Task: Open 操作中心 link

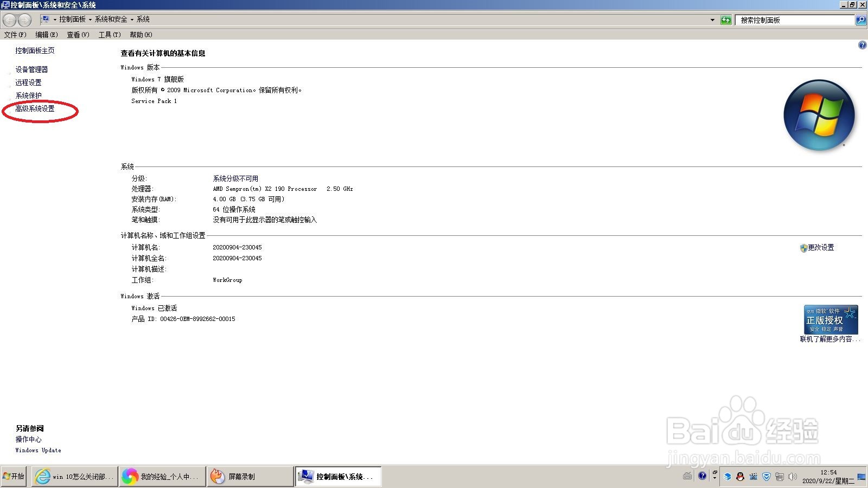Action: click(28, 439)
